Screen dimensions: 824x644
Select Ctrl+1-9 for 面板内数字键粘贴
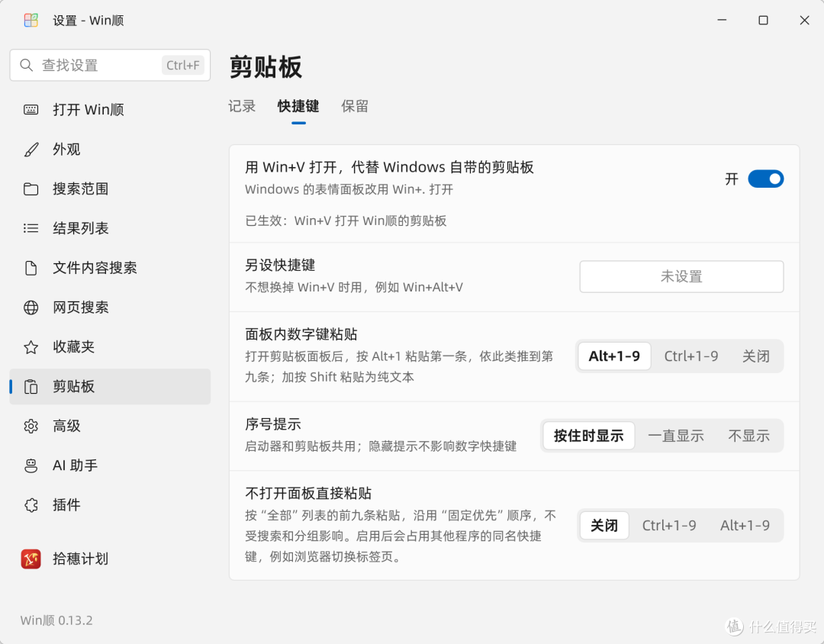pos(691,356)
